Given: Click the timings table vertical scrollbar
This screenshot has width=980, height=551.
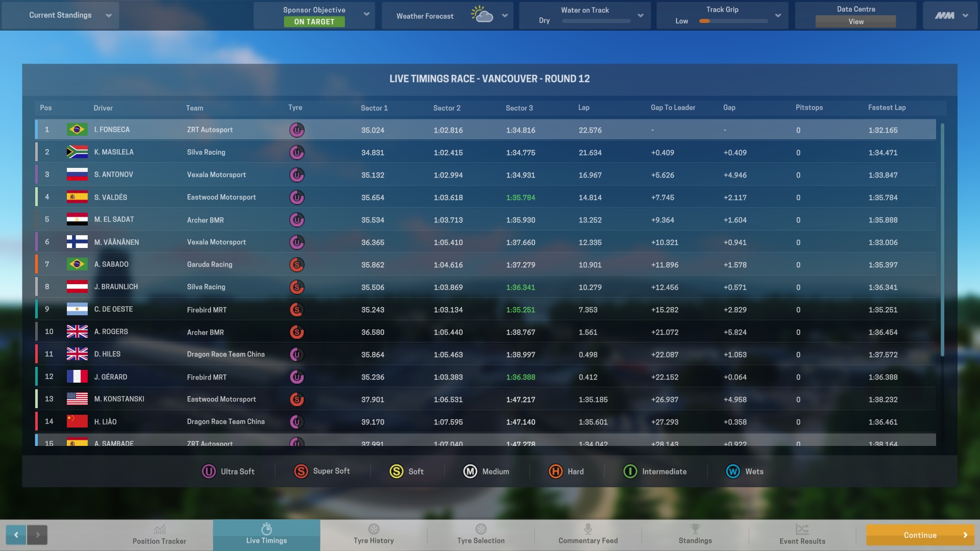Looking at the screenshot, I should 942,240.
